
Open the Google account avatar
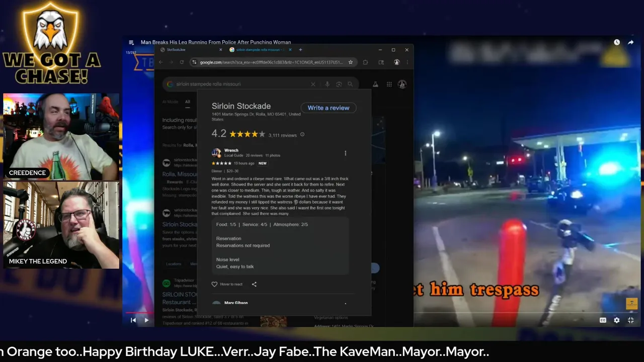tap(402, 84)
